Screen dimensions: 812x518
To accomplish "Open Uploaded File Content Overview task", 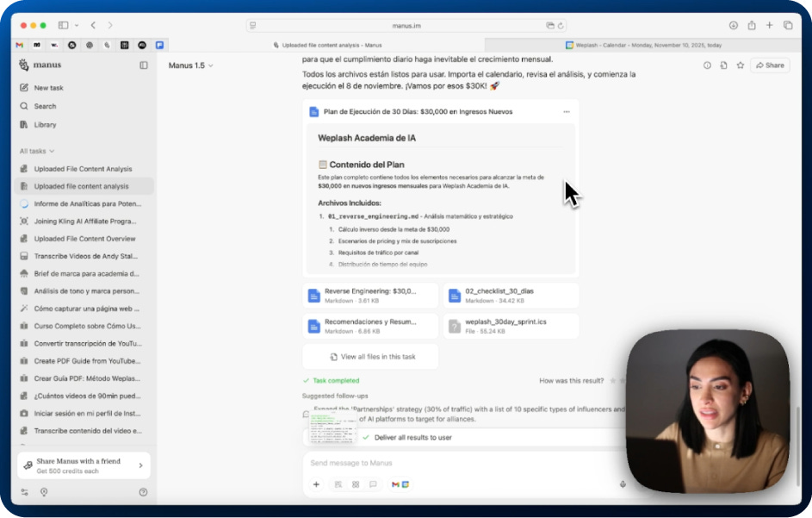I will point(84,239).
